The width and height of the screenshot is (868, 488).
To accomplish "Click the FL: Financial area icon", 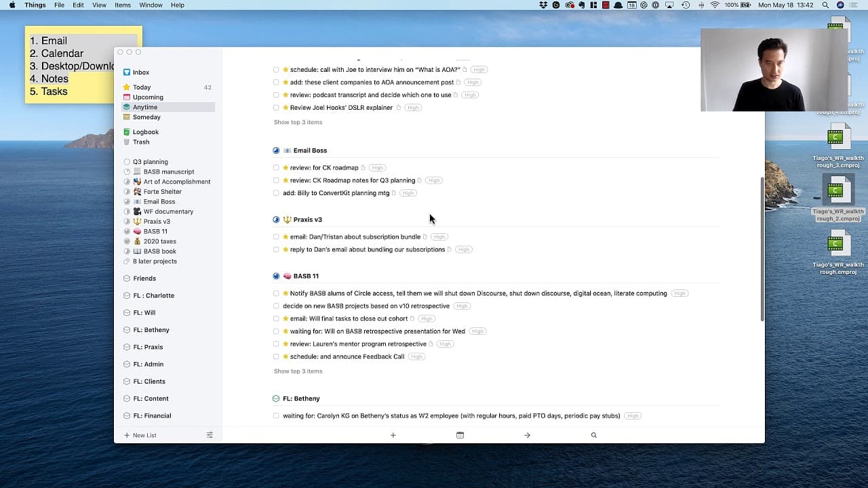I will coord(127,415).
